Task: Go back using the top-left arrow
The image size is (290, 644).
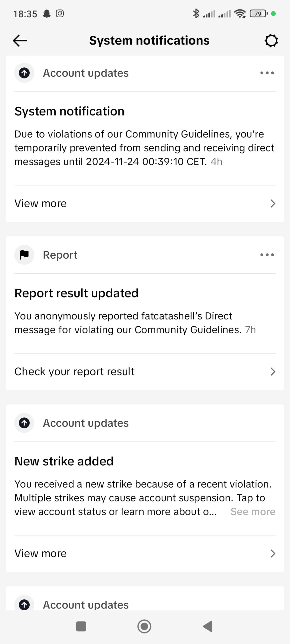Action: click(x=20, y=41)
